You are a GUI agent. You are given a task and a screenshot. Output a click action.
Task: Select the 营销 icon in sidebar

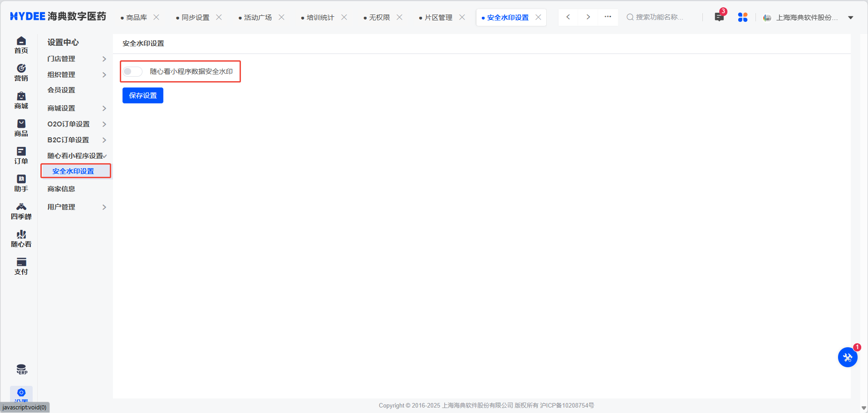click(21, 73)
